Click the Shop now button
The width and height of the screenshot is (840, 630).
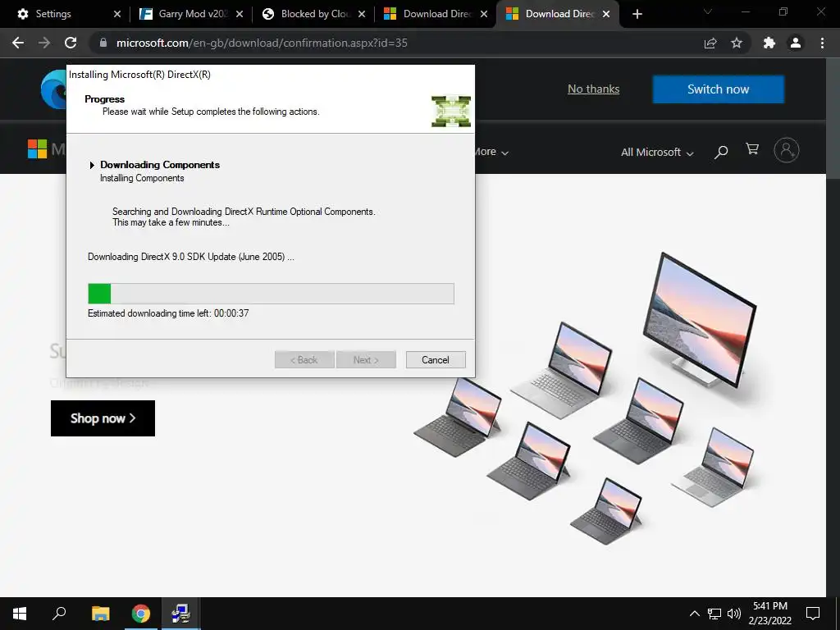(103, 418)
